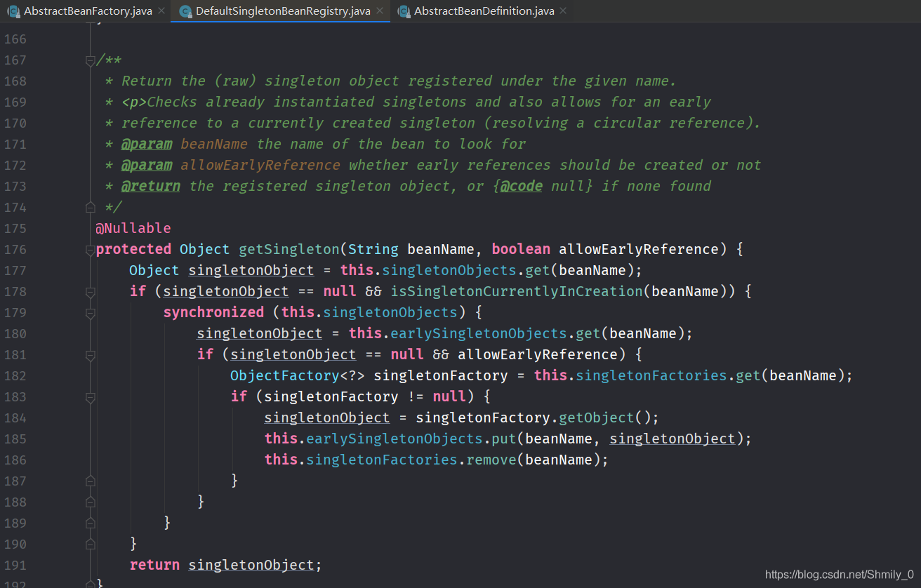Image resolution: width=921 pixels, height=588 pixels.
Task: Click the @return tag in the Javadoc
Action: pos(150,186)
